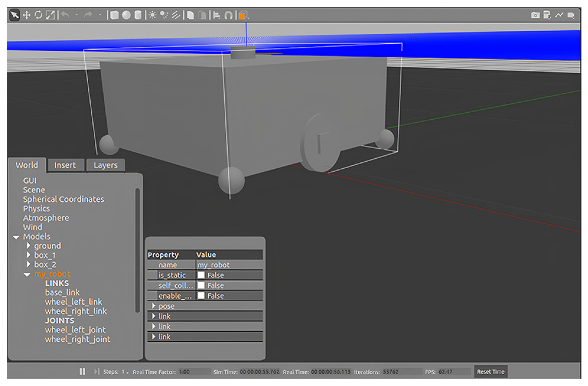588x386 pixels.
Task: Enable the snap magnet tool
Action: [x=228, y=15]
